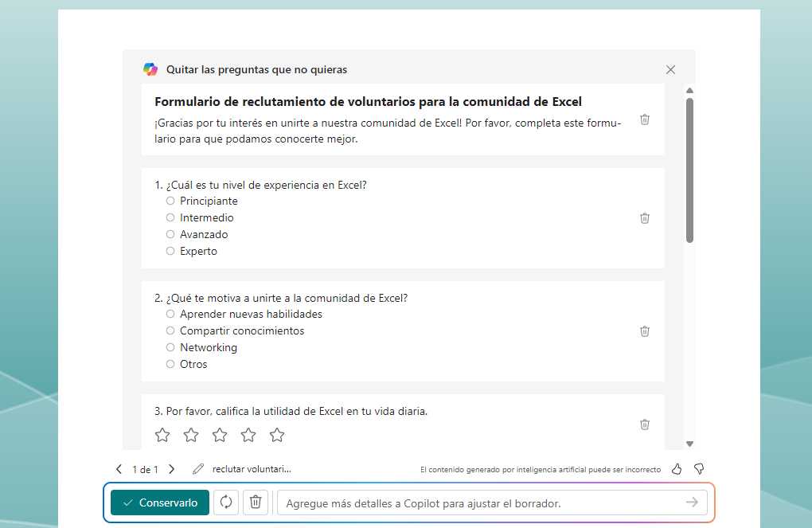Delete question 1 about Excel experience level
The image size is (812, 528).
[x=644, y=218]
